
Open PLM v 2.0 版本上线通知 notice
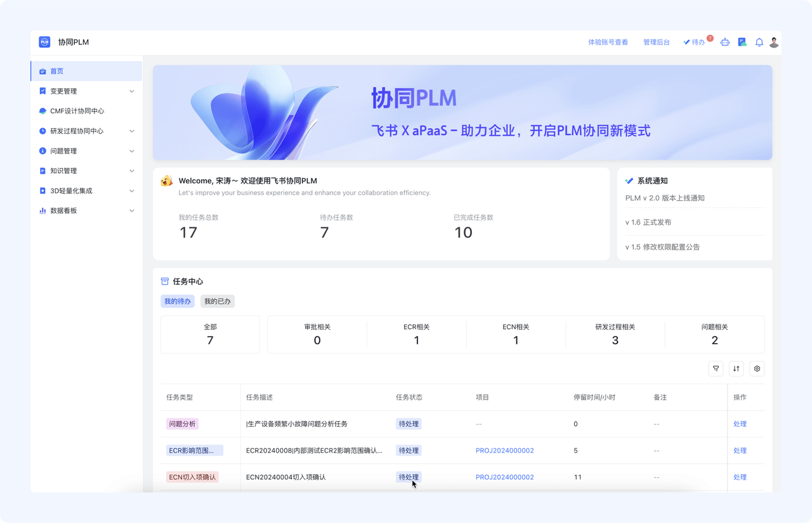click(665, 198)
